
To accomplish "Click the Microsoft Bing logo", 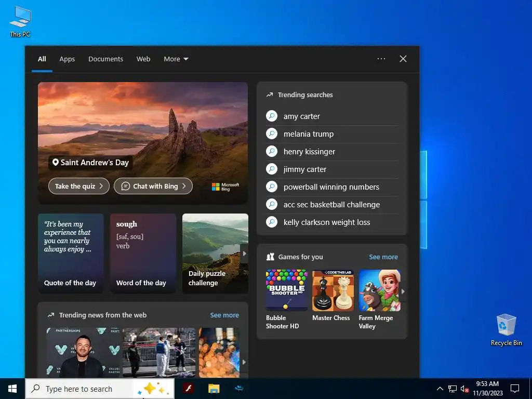I will tap(225, 187).
